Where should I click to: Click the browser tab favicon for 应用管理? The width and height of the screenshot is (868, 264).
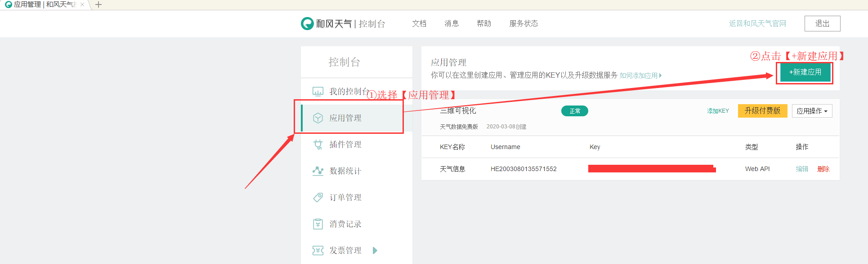tap(8, 4)
